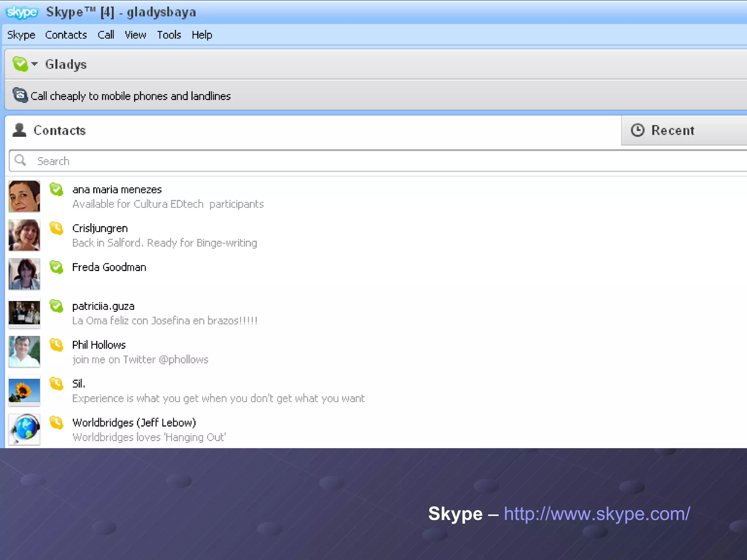Focus the contacts Search field
The width and height of the screenshot is (747, 560).
tap(378, 161)
